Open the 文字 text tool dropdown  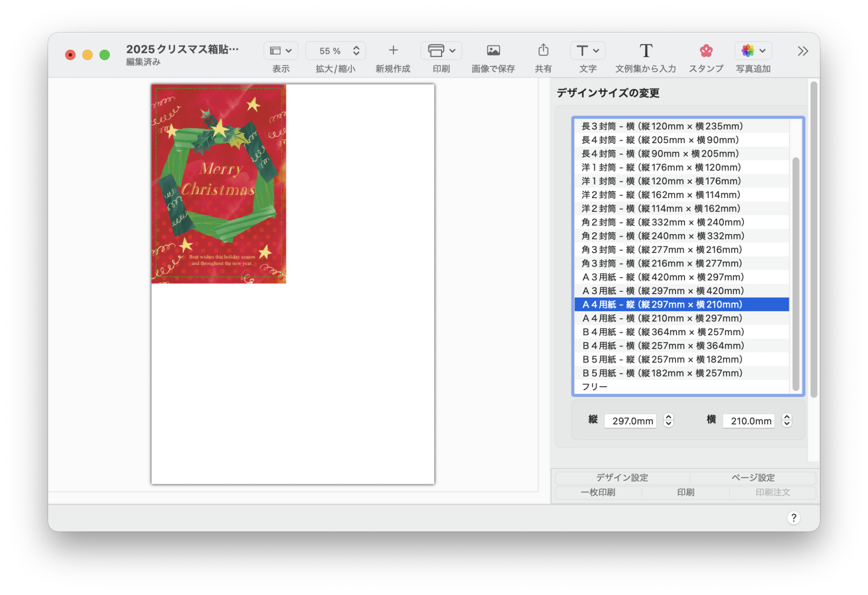coord(587,51)
